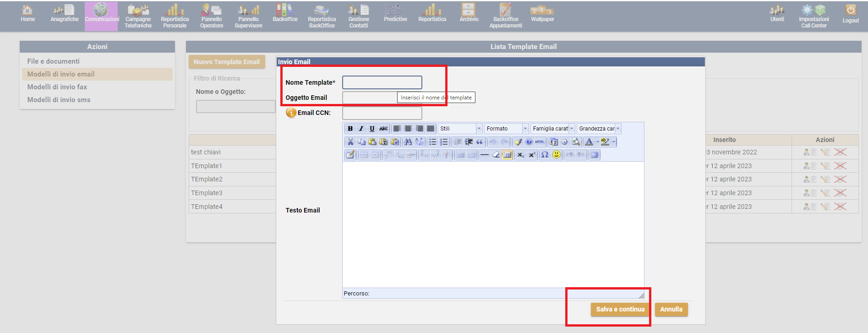Click the Find binoculars icon
The height and width of the screenshot is (333, 868).
click(x=408, y=142)
